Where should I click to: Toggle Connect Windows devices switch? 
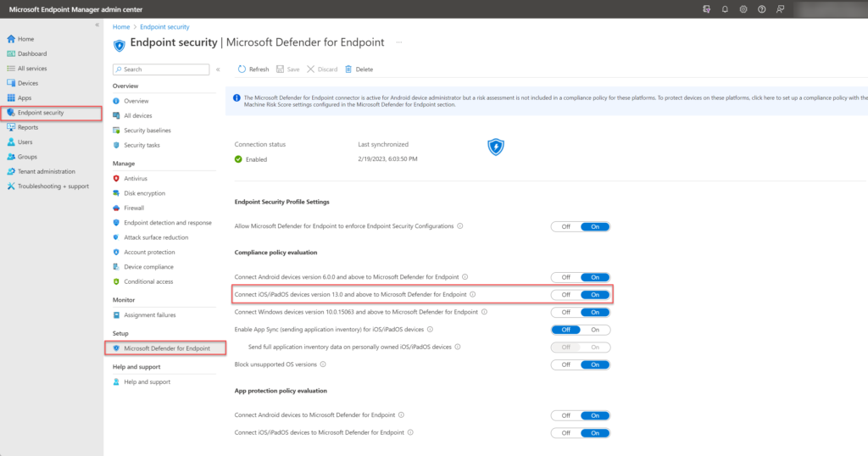(x=580, y=312)
